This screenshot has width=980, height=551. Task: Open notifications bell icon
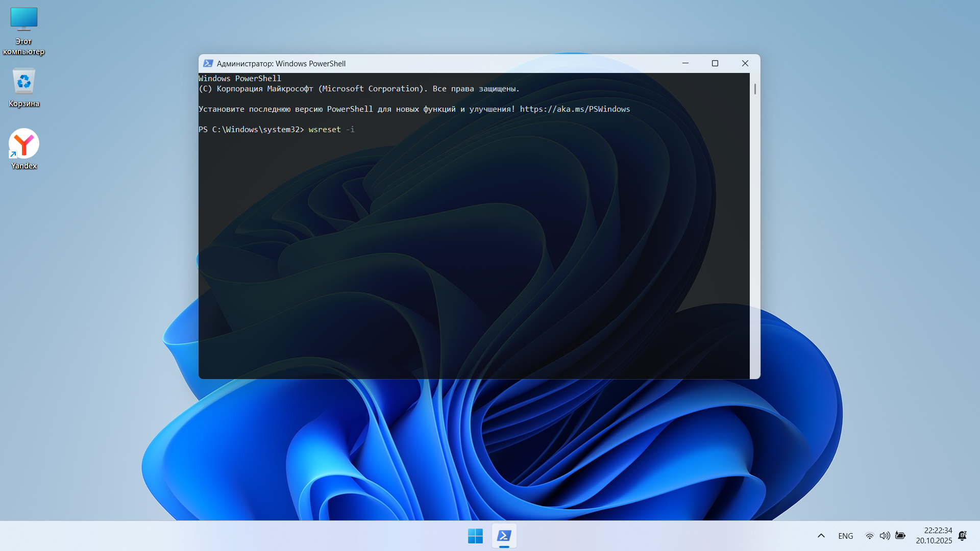(x=962, y=536)
